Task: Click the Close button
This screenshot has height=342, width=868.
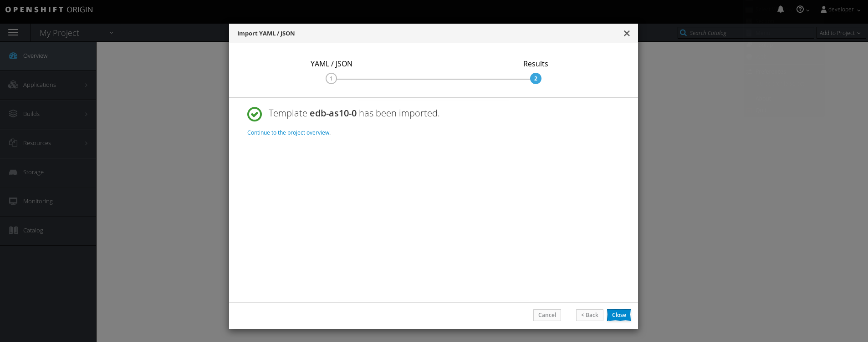Action: 619,315
